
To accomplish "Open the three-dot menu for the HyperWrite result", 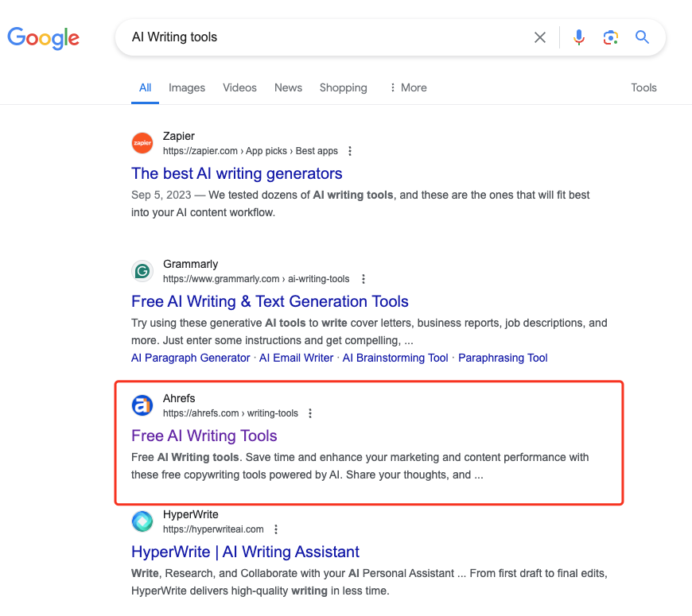I will (276, 529).
